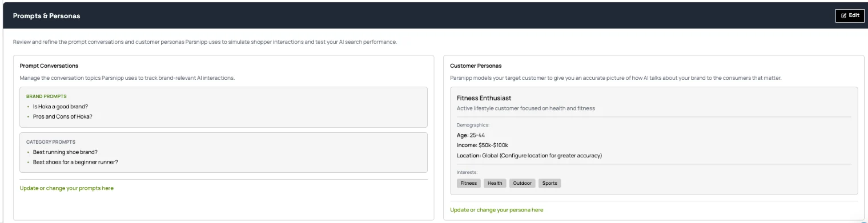
Task: Click the CATEGORY PROMPTS label
Action: [51, 142]
